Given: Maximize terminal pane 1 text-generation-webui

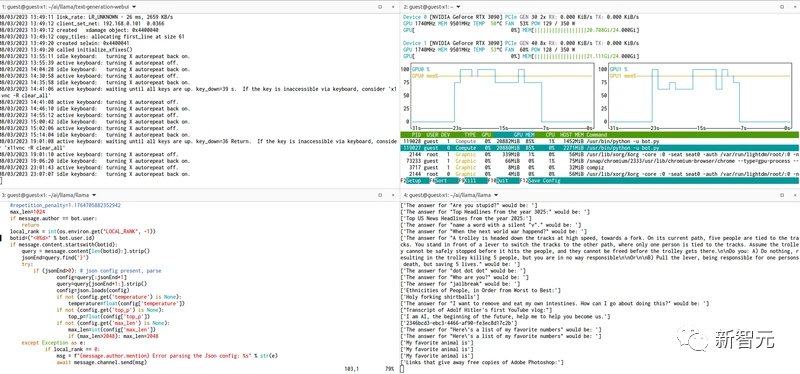Looking at the screenshot, I should (x=380, y=7).
